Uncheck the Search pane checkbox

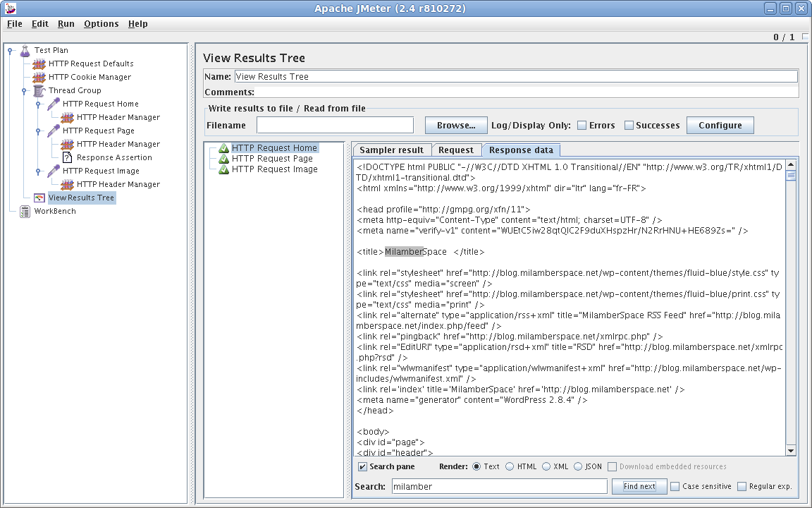(362, 466)
